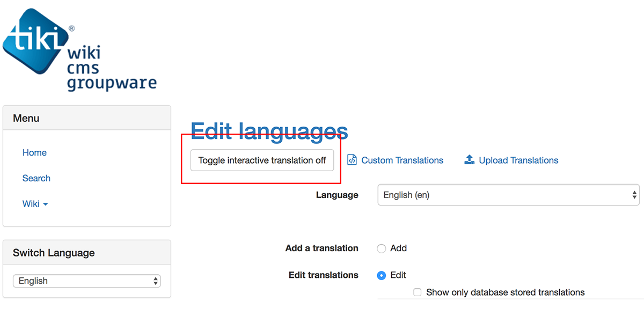
Task: Click the Add label beside its radio
Action: coord(399,248)
